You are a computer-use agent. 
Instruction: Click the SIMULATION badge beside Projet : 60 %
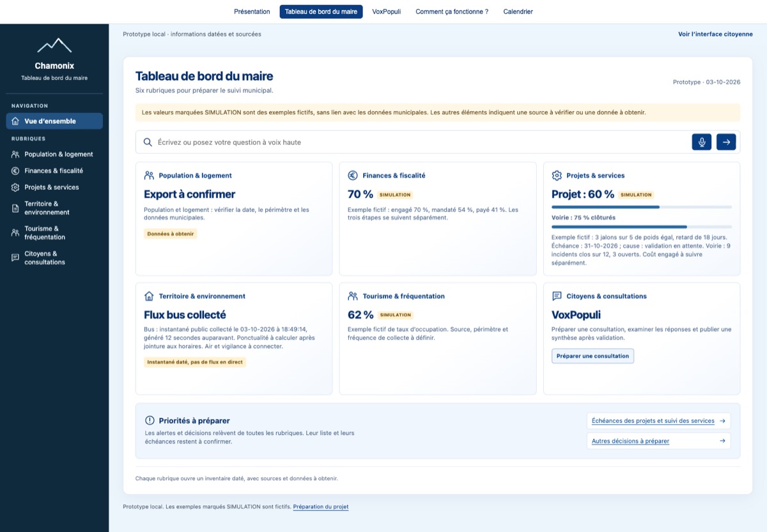(636, 195)
